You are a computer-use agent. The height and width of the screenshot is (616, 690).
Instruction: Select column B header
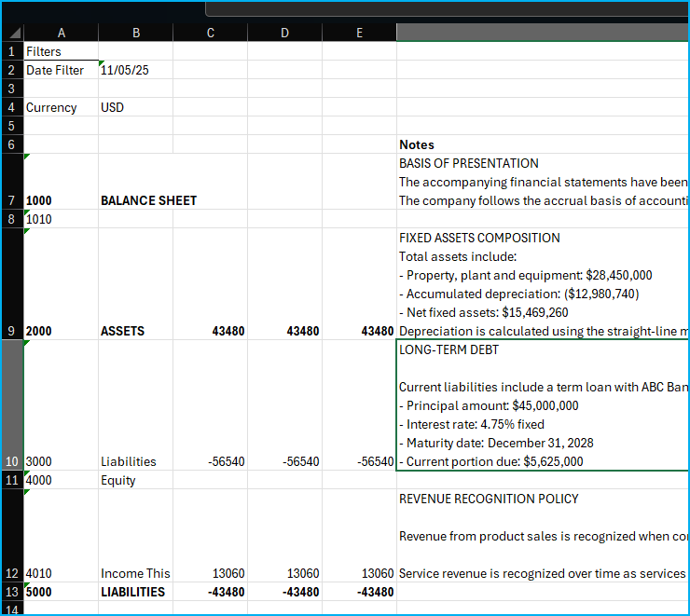[135, 33]
